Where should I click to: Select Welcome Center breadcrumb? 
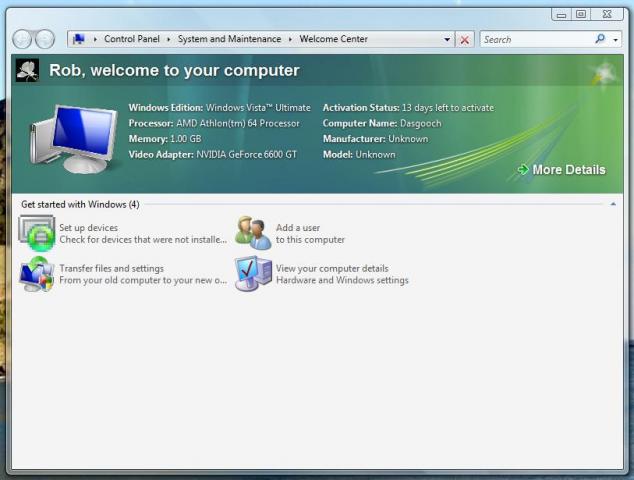click(x=334, y=39)
